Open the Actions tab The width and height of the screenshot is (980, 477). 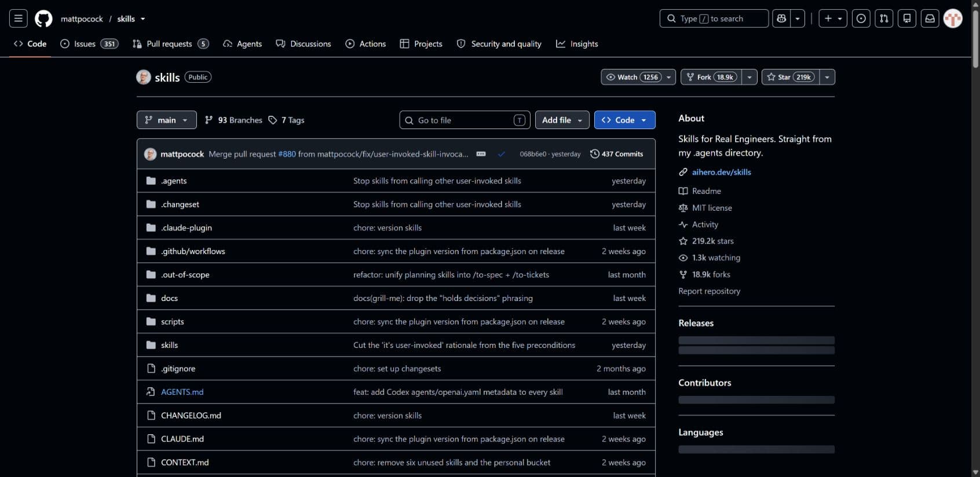365,44
